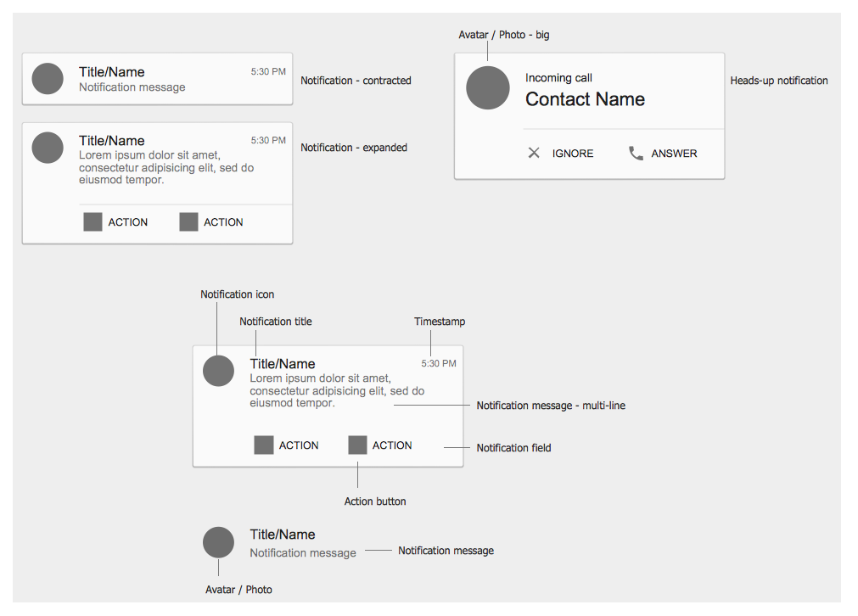Click the X icon beside IGNORE
The image size is (858, 616).
pos(534,153)
